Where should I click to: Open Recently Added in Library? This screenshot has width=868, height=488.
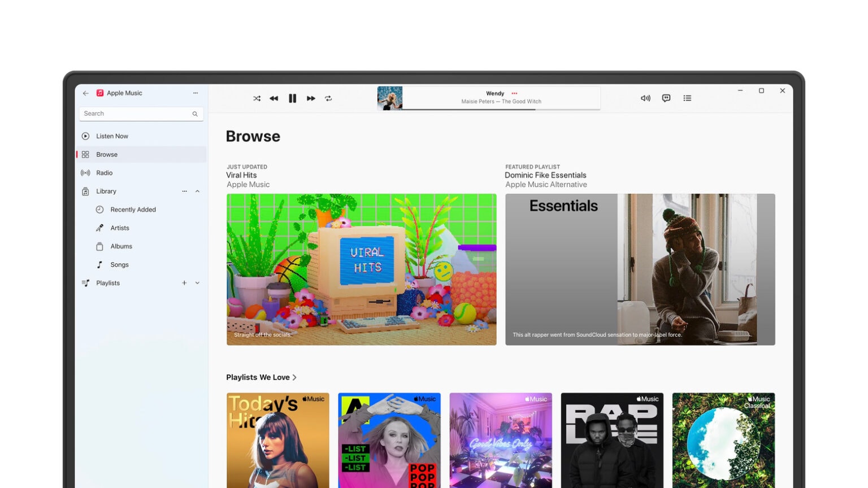[133, 210]
